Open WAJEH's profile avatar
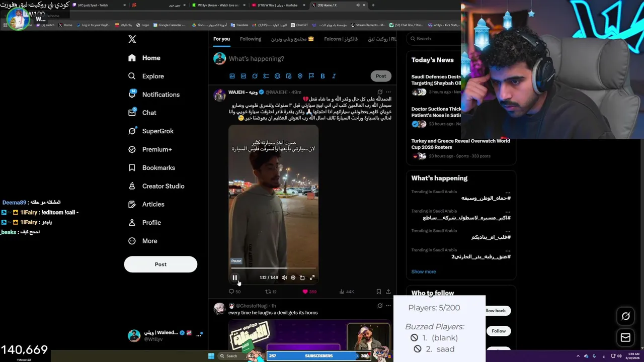The width and height of the screenshot is (644, 362). [x=219, y=96]
